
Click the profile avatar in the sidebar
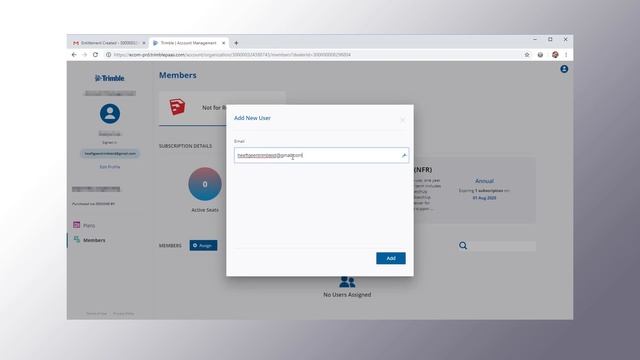point(110,113)
